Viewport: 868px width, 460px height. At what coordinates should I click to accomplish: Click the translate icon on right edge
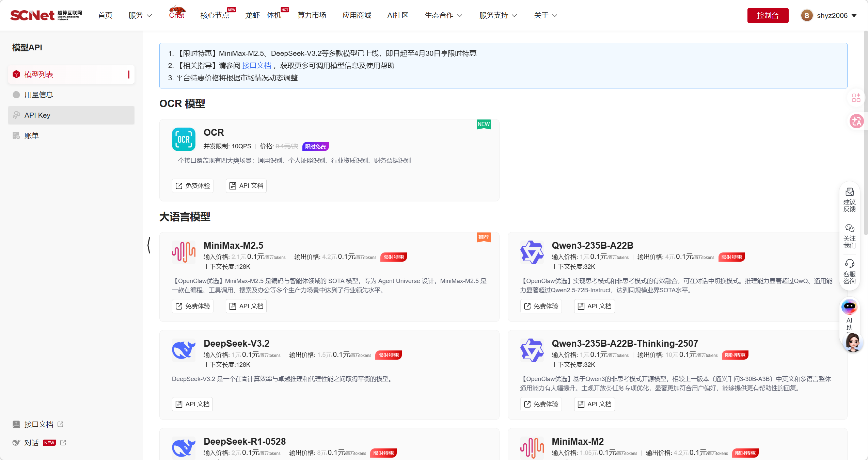click(x=856, y=121)
